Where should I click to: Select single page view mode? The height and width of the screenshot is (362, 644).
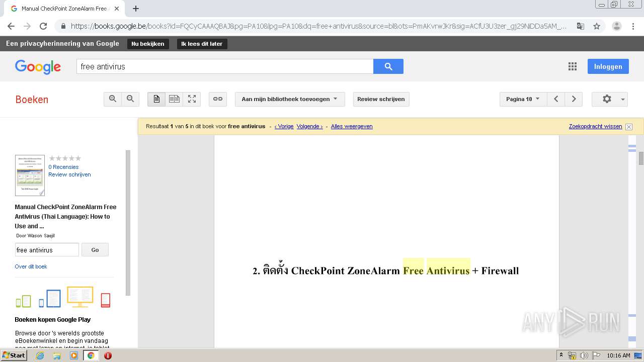coord(156,99)
